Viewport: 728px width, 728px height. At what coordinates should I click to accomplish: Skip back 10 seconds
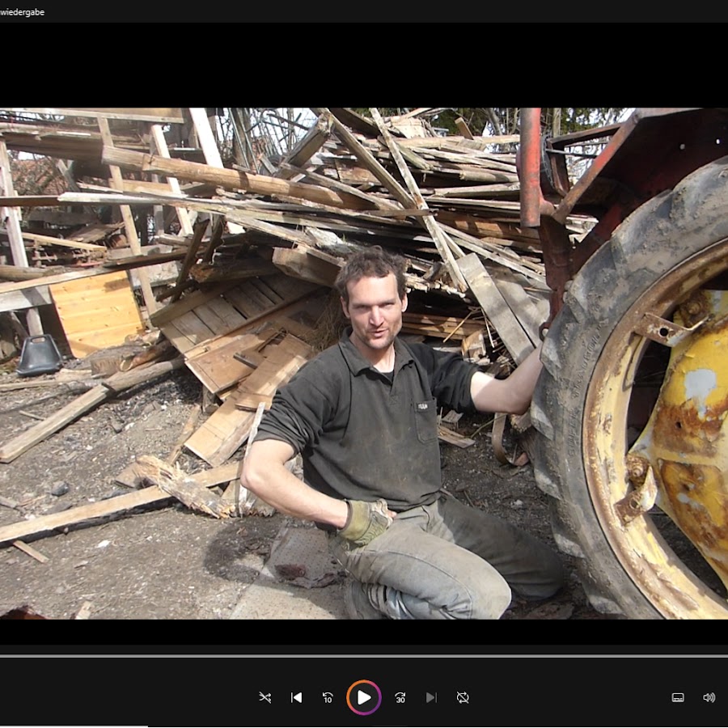coord(328,697)
